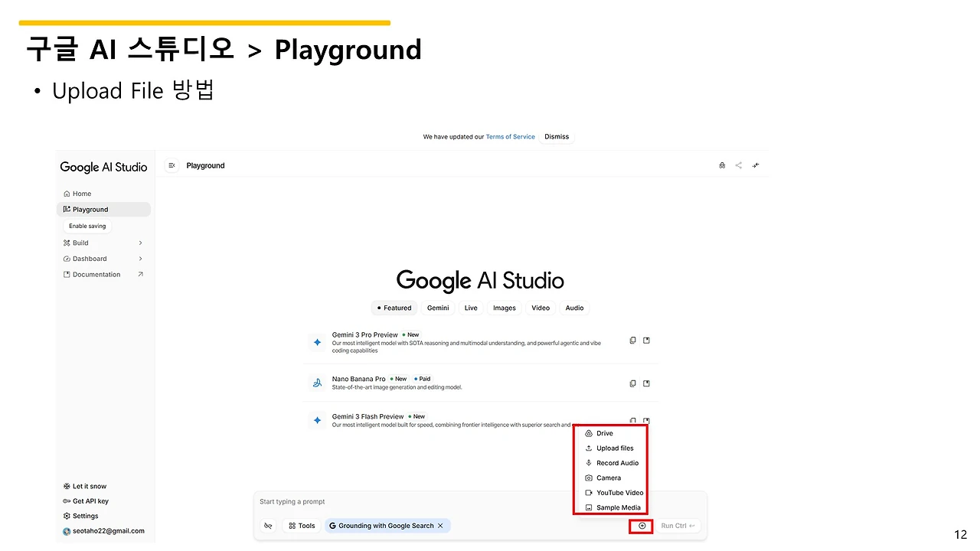Screen dimensions: 980x551
Task: Switch to the Gemini tab
Action: coord(438,308)
